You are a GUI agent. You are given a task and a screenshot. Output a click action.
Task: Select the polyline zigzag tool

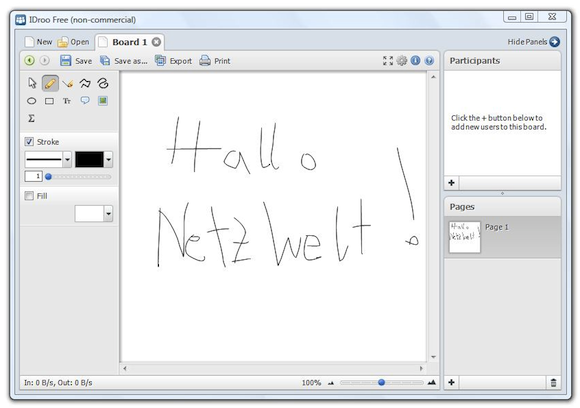point(85,83)
